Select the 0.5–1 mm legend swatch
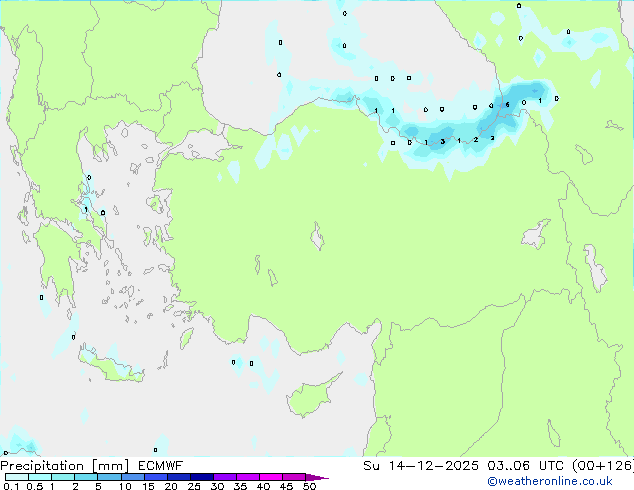634x490 pixels. pyautogui.click(x=40, y=477)
